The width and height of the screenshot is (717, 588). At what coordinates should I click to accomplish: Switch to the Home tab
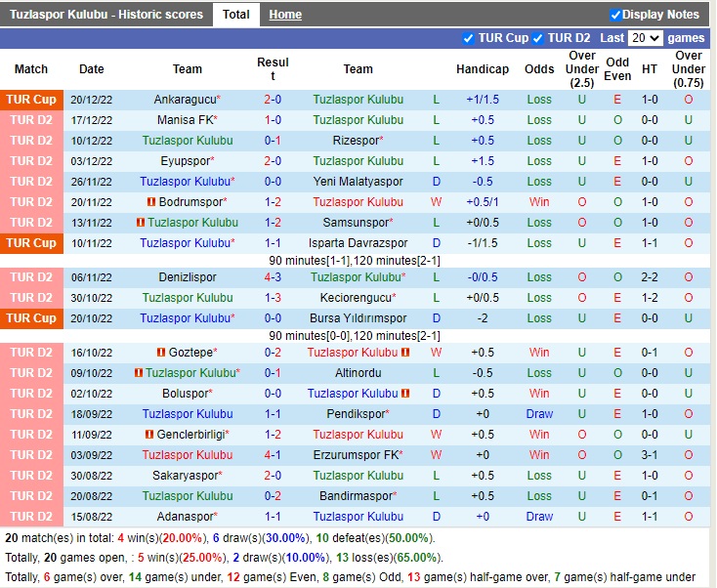click(285, 15)
